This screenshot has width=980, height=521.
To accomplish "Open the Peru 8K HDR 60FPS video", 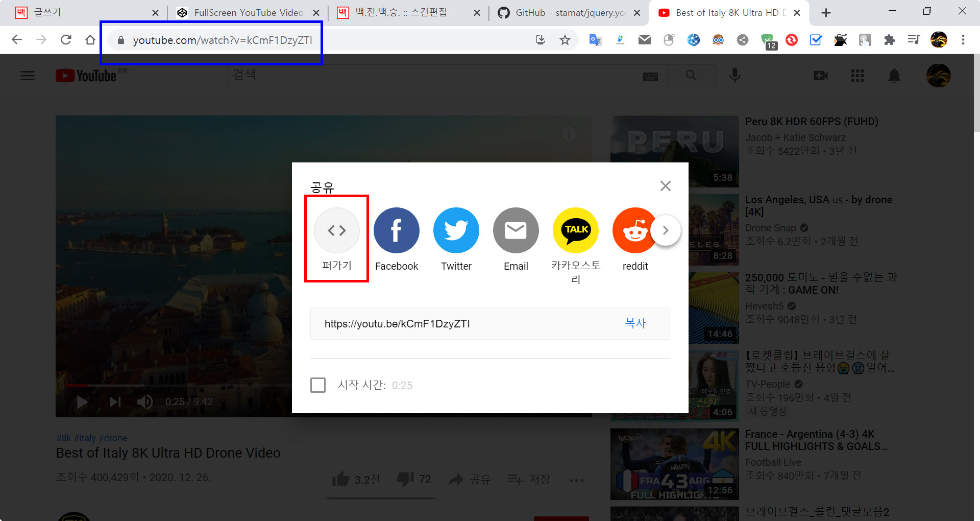I will pyautogui.click(x=812, y=122).
